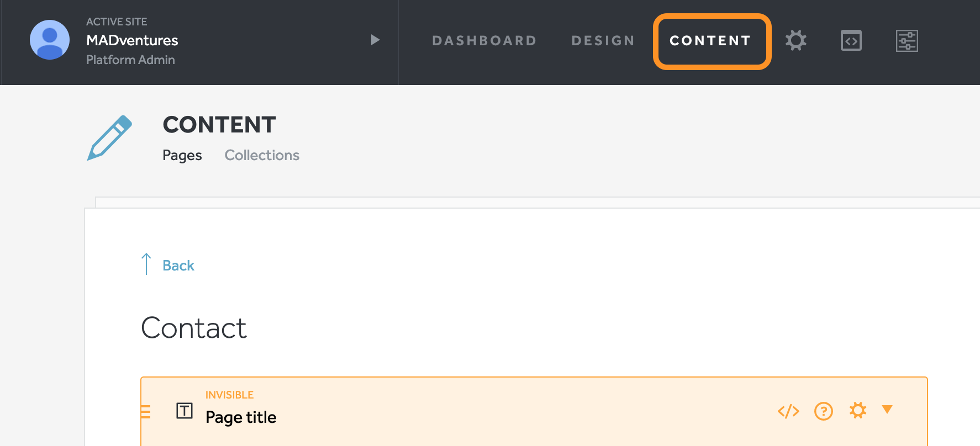The image size is (980, 446).
Task: Click the user avatar icon
Action: click(x=50, y=40)
